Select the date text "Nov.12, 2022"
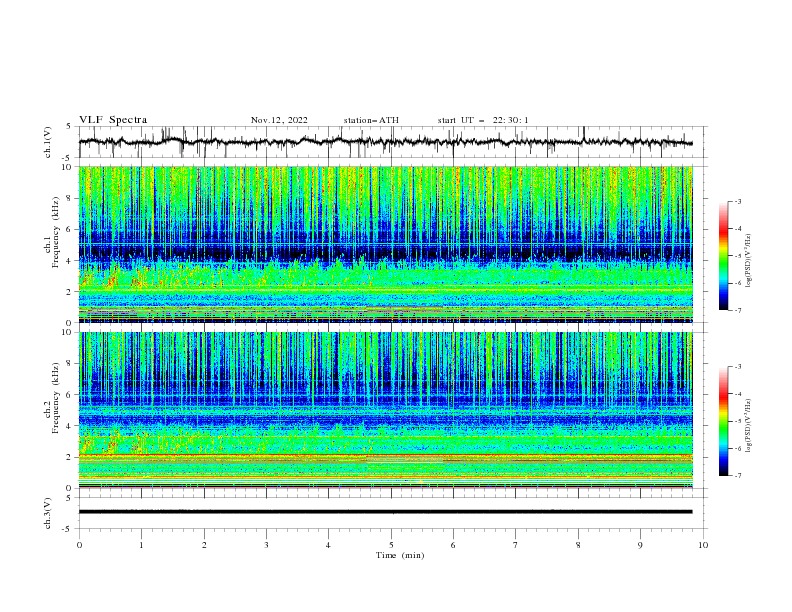This screenshot has width=792, height=612. click(x=279, y=120)
